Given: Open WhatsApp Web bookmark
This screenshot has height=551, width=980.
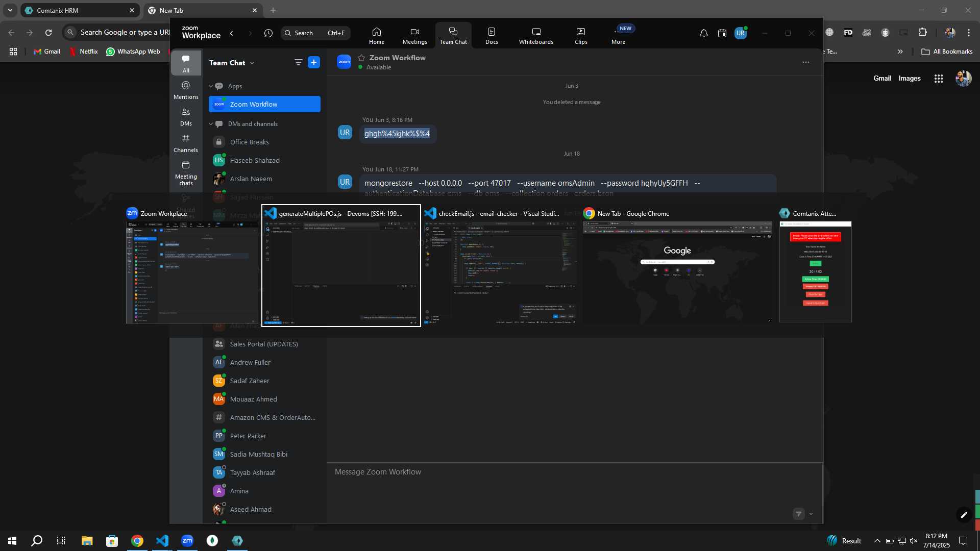Looking at the screenshot, I should pyautogui.click(x=133, y=52).
